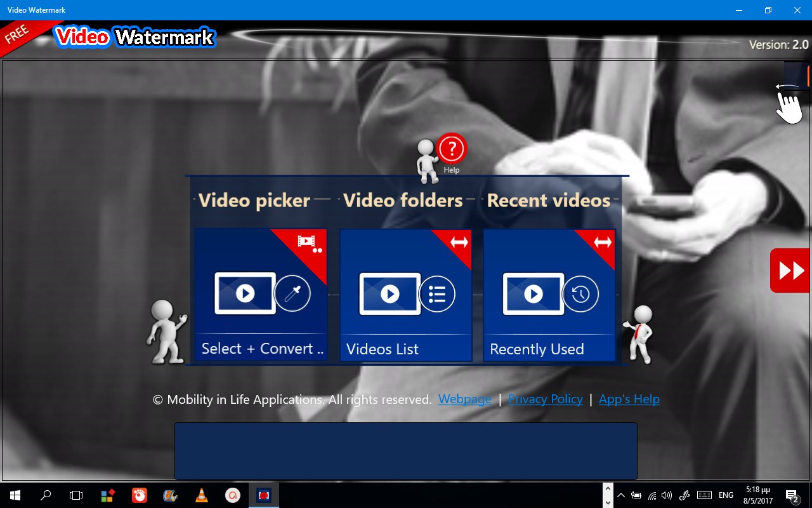Open the colorful blocks app in taskbar

tap(108, 495)
